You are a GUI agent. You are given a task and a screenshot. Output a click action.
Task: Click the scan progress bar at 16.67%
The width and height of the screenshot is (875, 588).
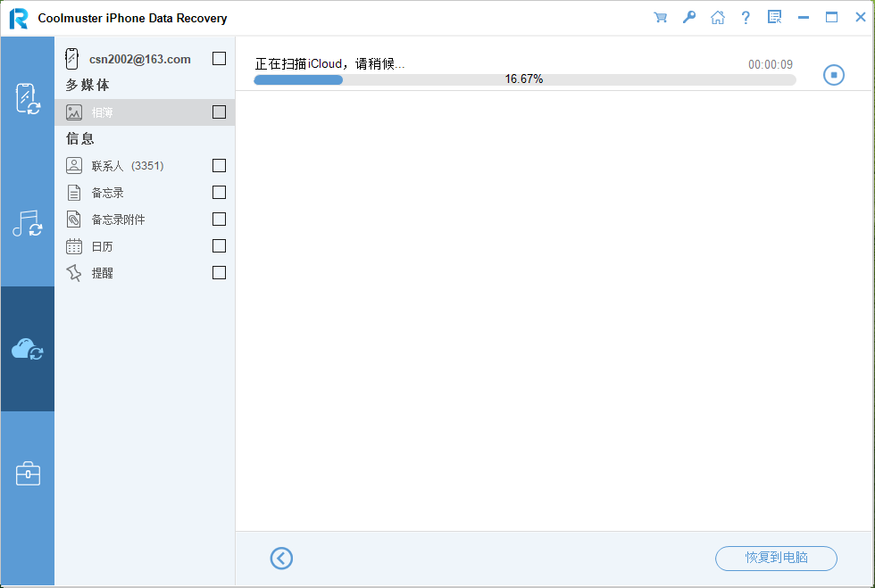[525, 79]
